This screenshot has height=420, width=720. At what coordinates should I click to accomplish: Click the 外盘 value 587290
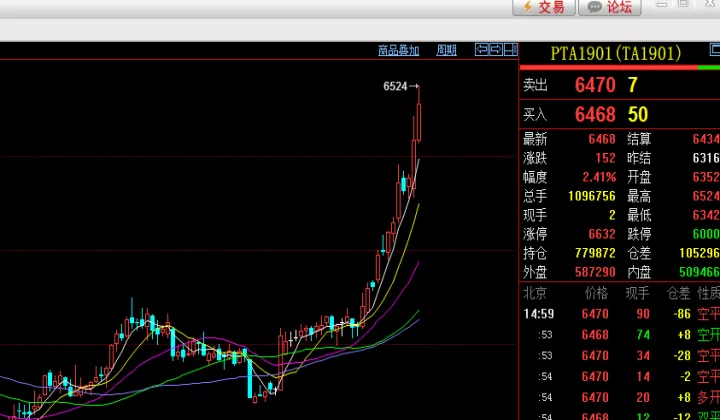click(x=595, y=273)
